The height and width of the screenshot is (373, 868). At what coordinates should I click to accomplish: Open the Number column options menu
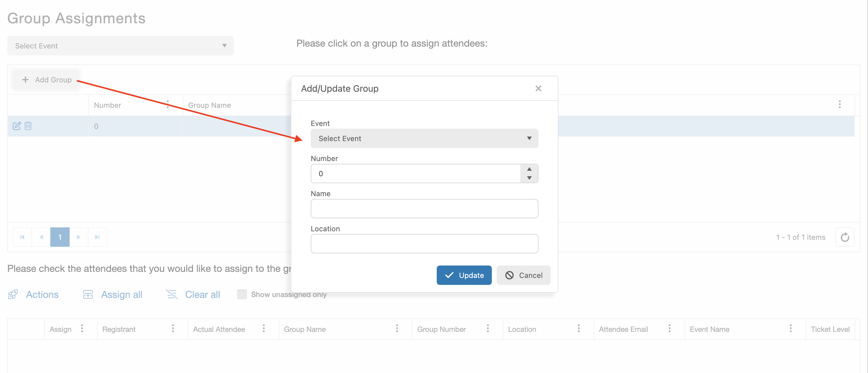(168, 104)
